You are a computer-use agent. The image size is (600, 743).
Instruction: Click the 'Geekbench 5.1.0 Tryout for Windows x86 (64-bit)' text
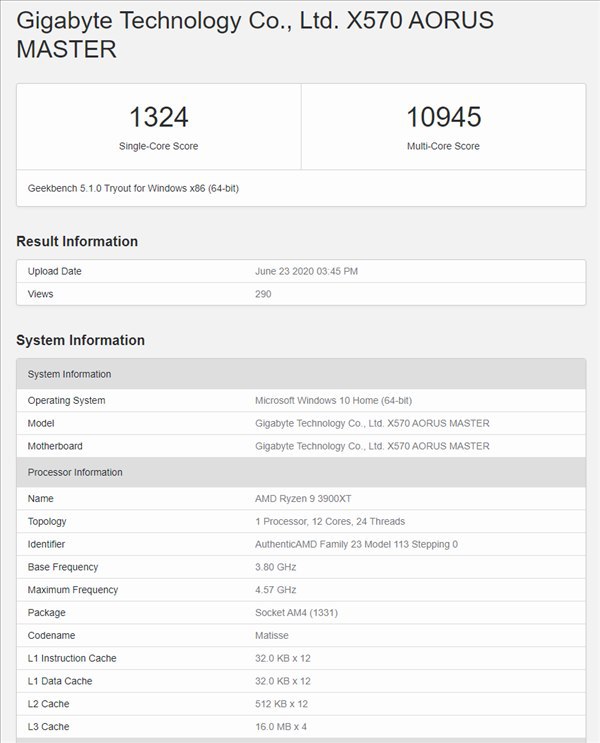133,188
